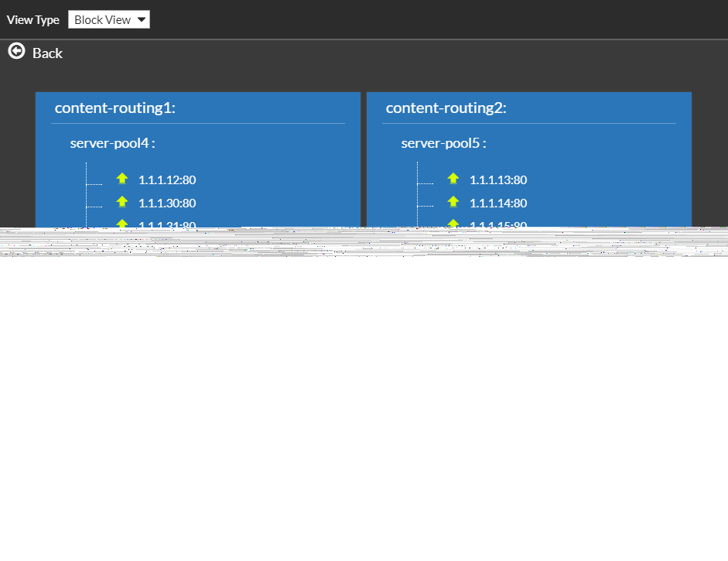Click the status arrow icon next to 1.1.1.30:80
Screen dimensions: 728x561
point(122,202)
